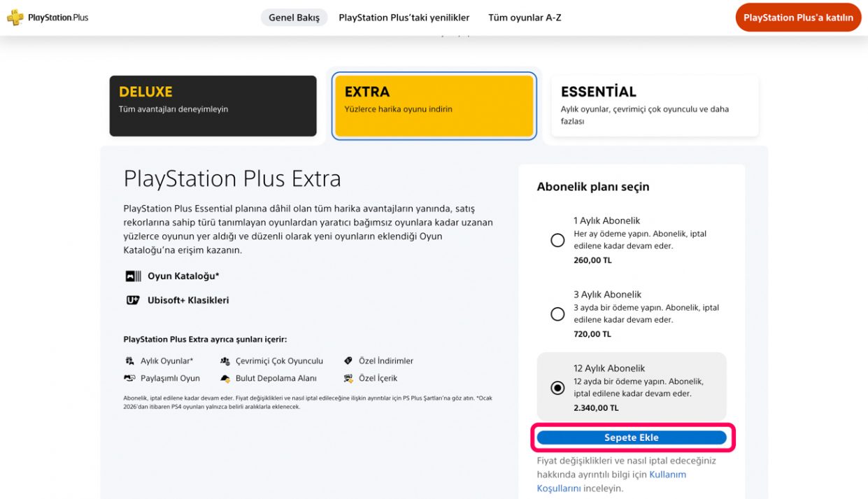Open the Genel Bakış tab

(x=294, y=17)
